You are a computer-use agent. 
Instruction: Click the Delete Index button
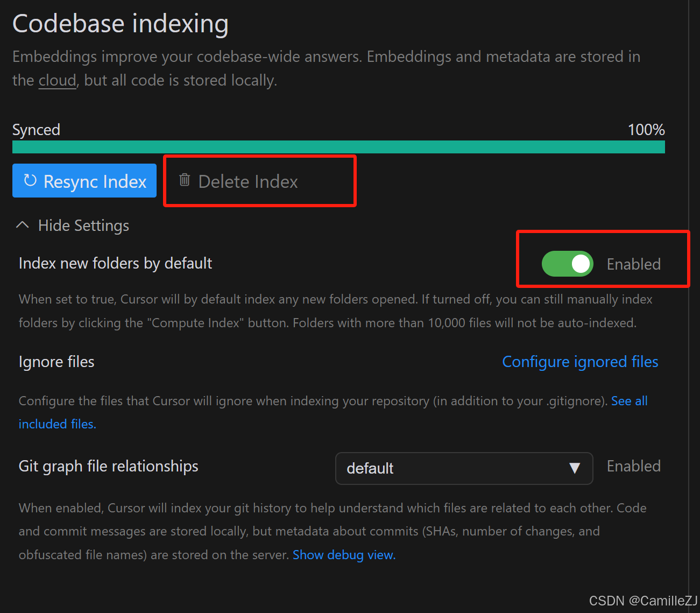238,181
